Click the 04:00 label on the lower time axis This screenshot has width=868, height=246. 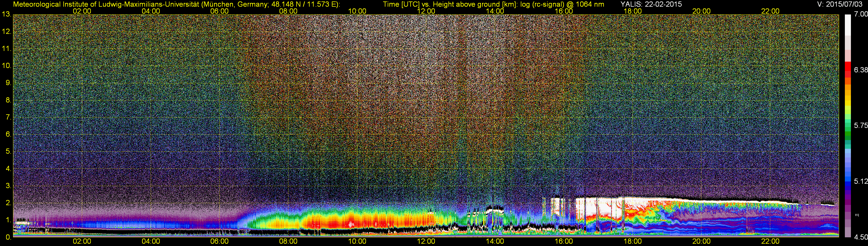[151, 241]
